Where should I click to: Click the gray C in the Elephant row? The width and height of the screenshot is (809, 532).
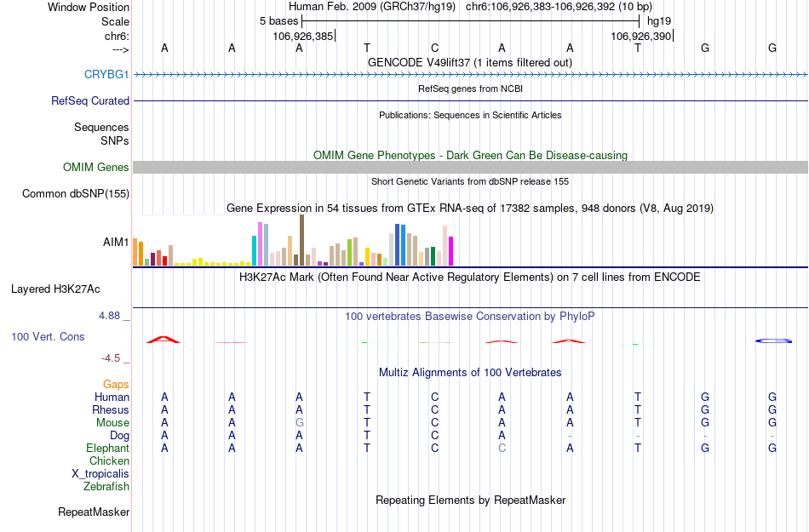(x=502, y=448)
